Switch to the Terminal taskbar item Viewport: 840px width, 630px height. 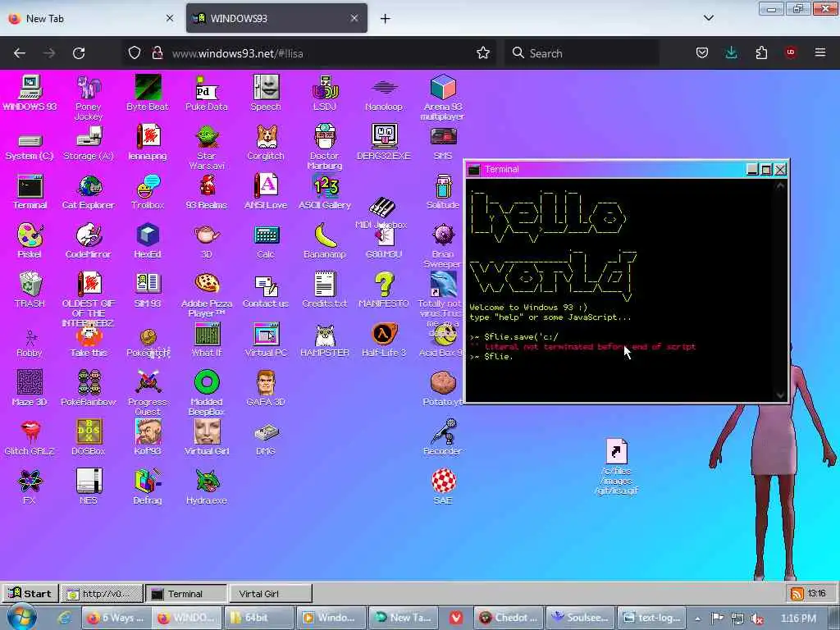[x=185, y=593]
